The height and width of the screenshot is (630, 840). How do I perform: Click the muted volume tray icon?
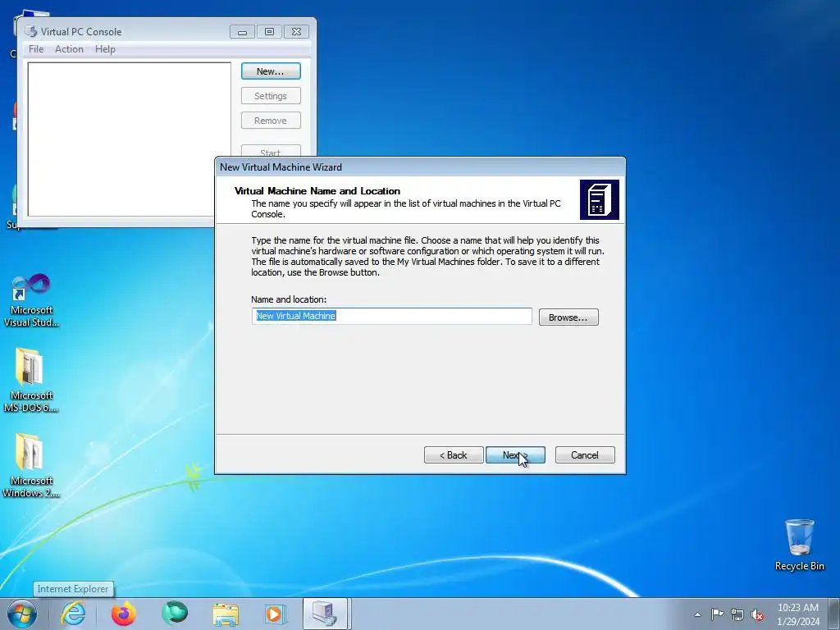pos(757,614)
